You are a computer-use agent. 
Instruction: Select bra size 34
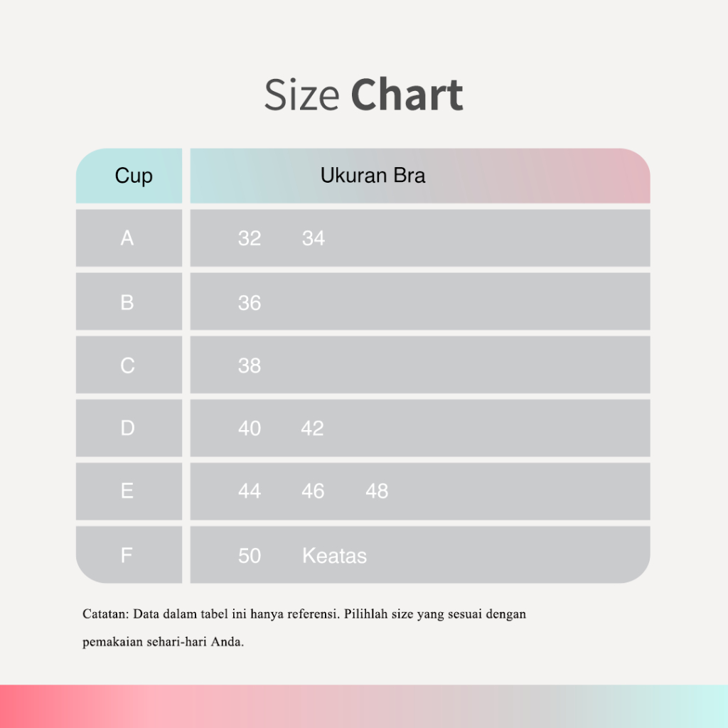[313, 239]
